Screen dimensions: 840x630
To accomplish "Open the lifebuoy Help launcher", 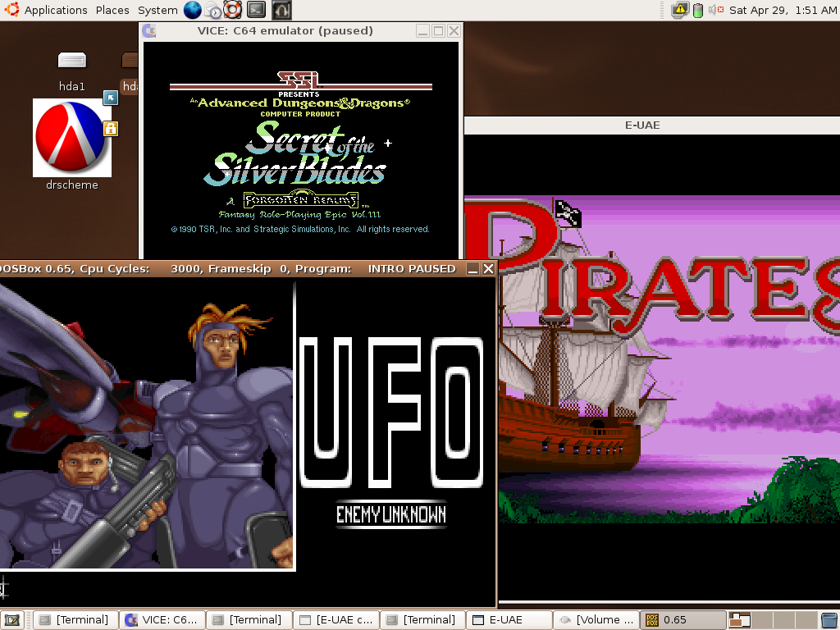I will point(233,10).
